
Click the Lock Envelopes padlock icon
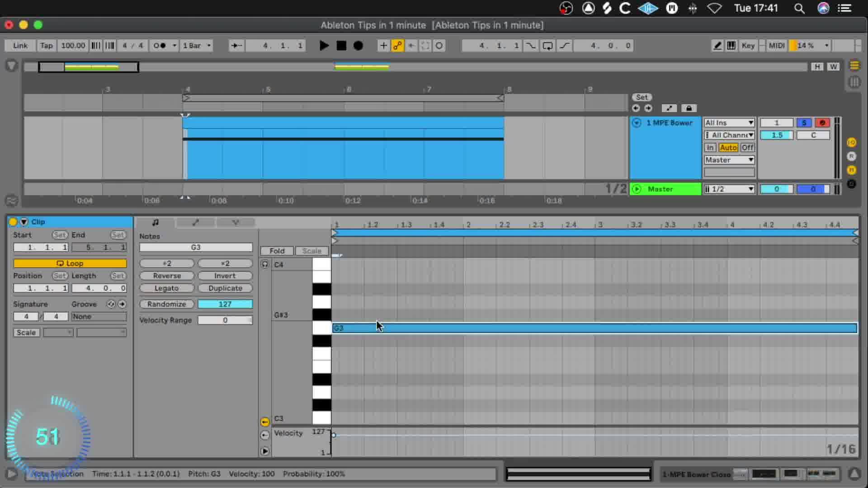689,108
